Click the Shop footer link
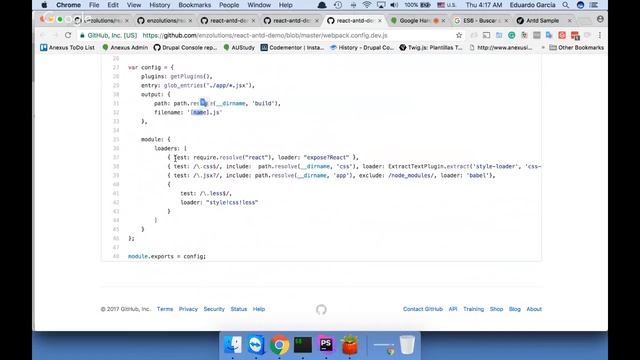The width and height of the screenshot is (640, 360). (x=496, y=309)
